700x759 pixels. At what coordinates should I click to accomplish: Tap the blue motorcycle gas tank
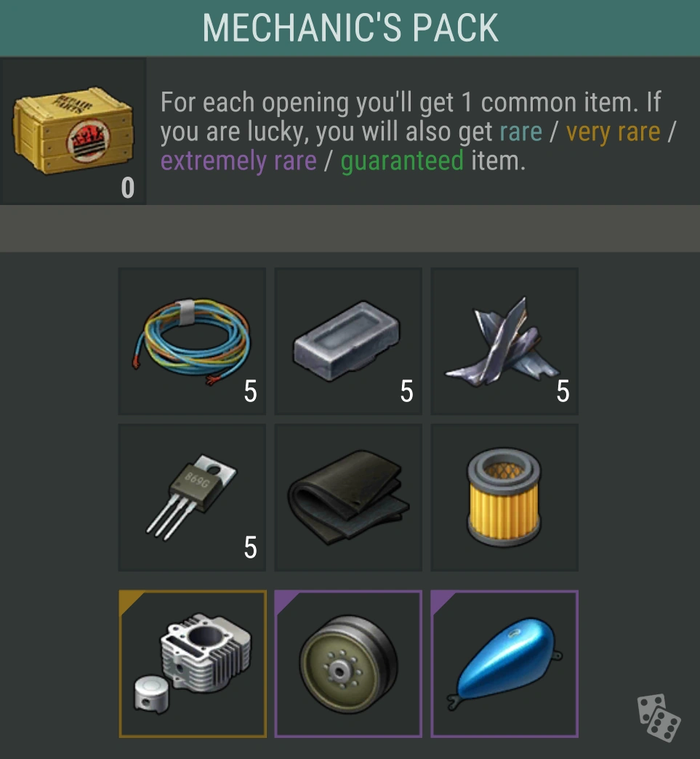pos(504,664)
